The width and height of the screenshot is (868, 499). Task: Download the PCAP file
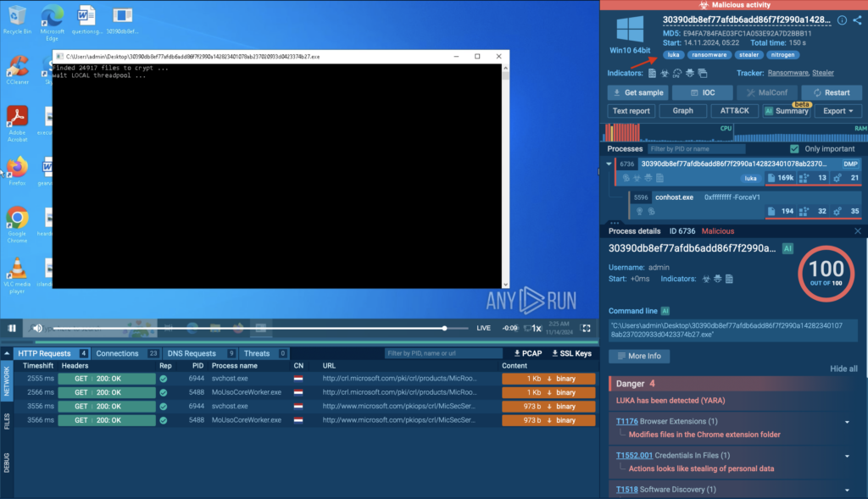[528, 353]
